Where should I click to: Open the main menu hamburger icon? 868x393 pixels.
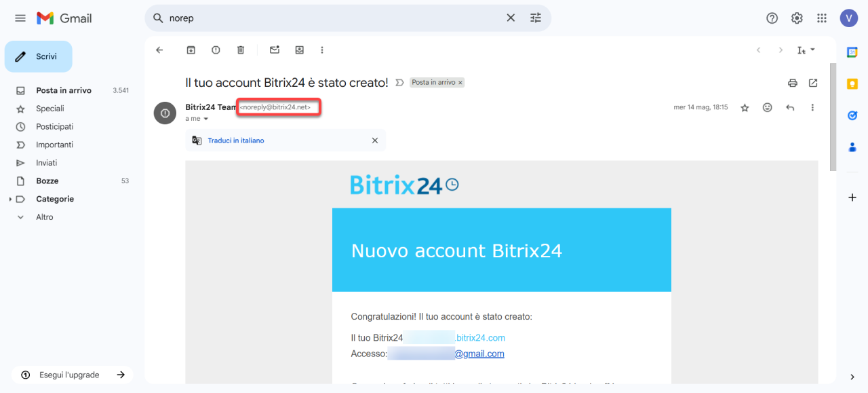point(20,18)
